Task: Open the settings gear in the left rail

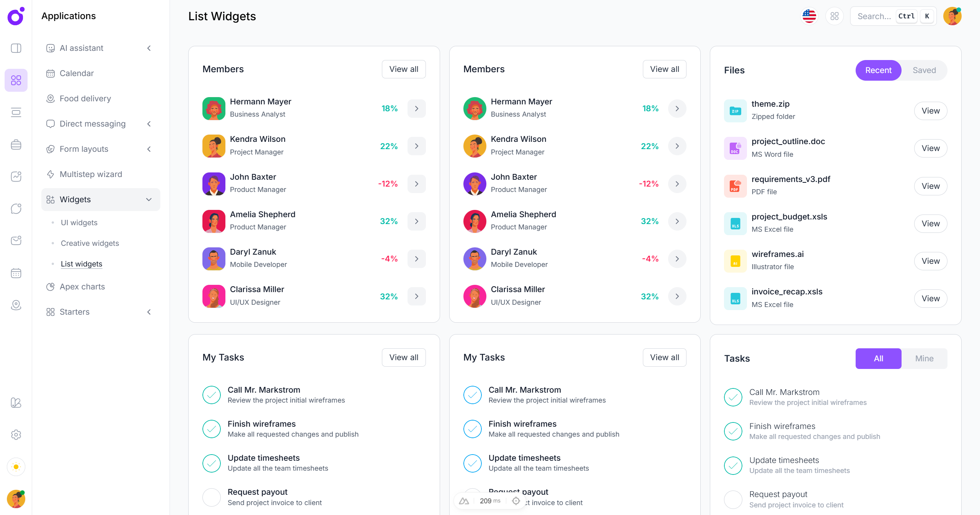Action: coord(16,435)
